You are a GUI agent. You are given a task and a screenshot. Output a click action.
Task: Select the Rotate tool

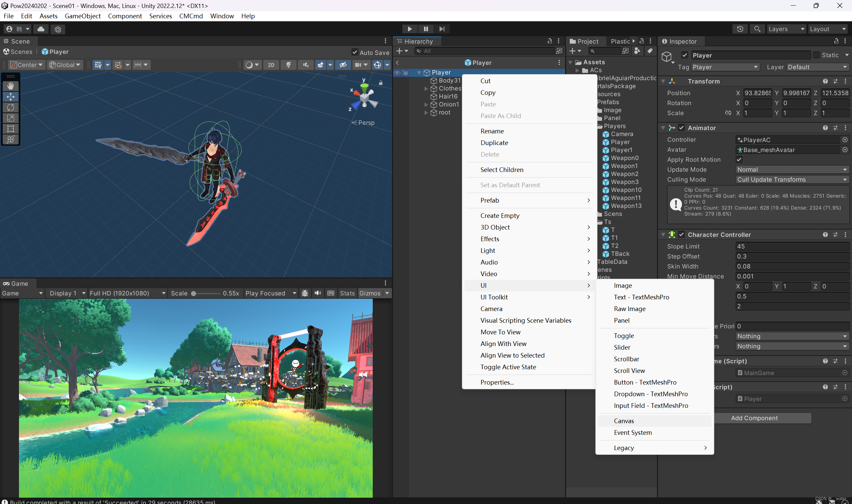pyautogui.click(x=11, y=107)
